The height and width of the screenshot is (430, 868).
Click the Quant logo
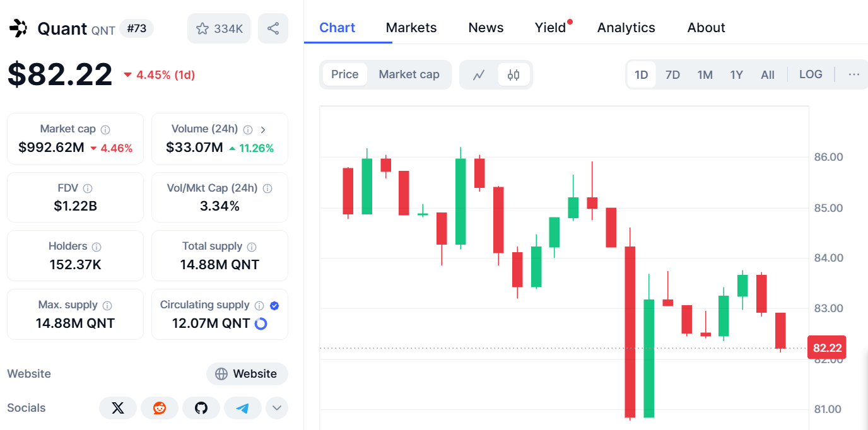tap(18, 28)
